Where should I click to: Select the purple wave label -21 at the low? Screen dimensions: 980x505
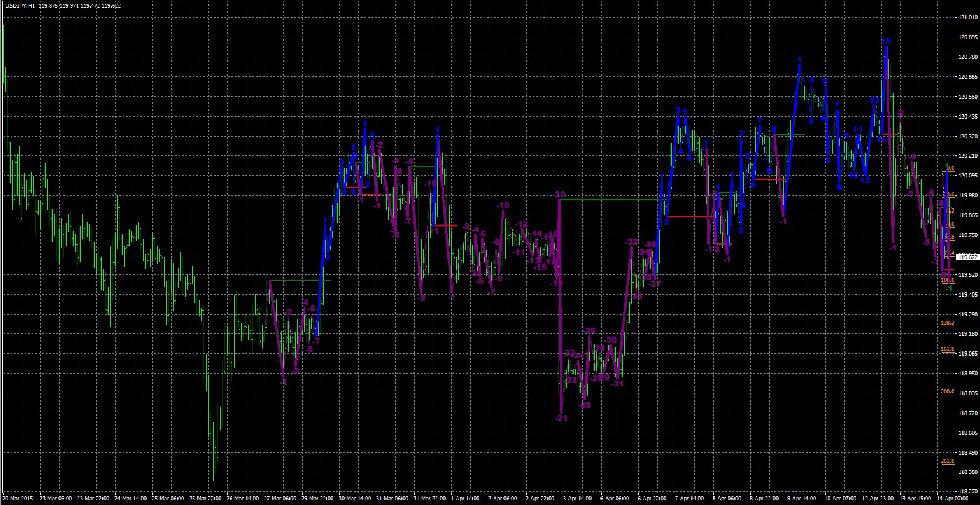pos(561,418)
